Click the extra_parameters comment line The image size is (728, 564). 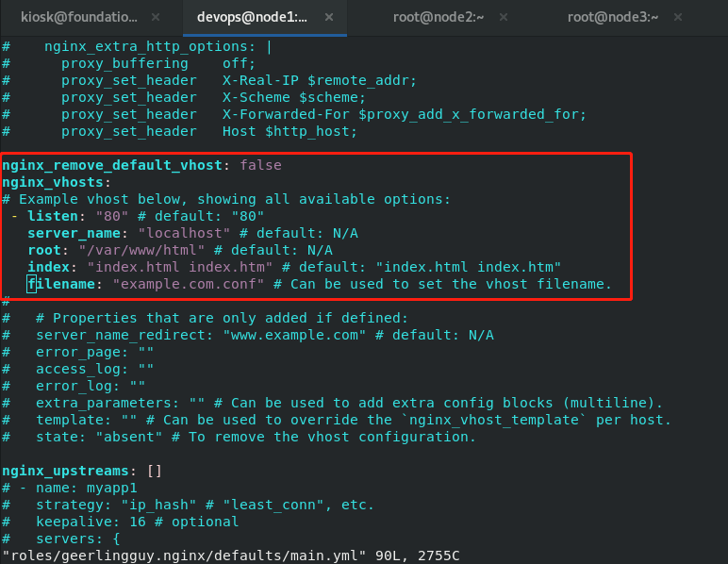click(333, 403)
